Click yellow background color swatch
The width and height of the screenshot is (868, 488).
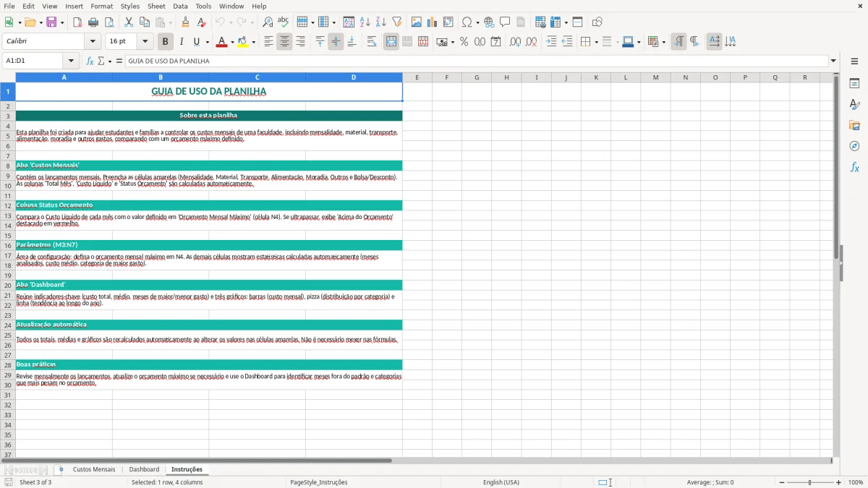[243, 42]
